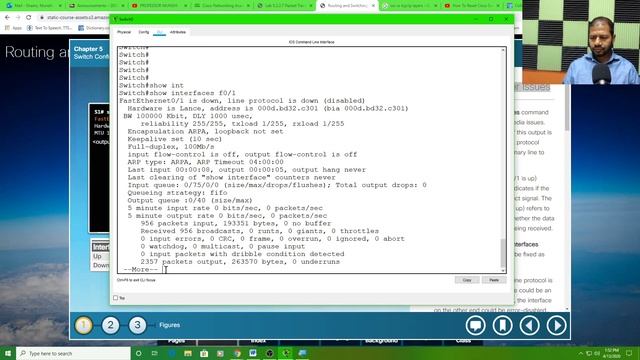Open the Text To Speech bookmark
This screenshot has width=640, height=360.
[49, 28]
